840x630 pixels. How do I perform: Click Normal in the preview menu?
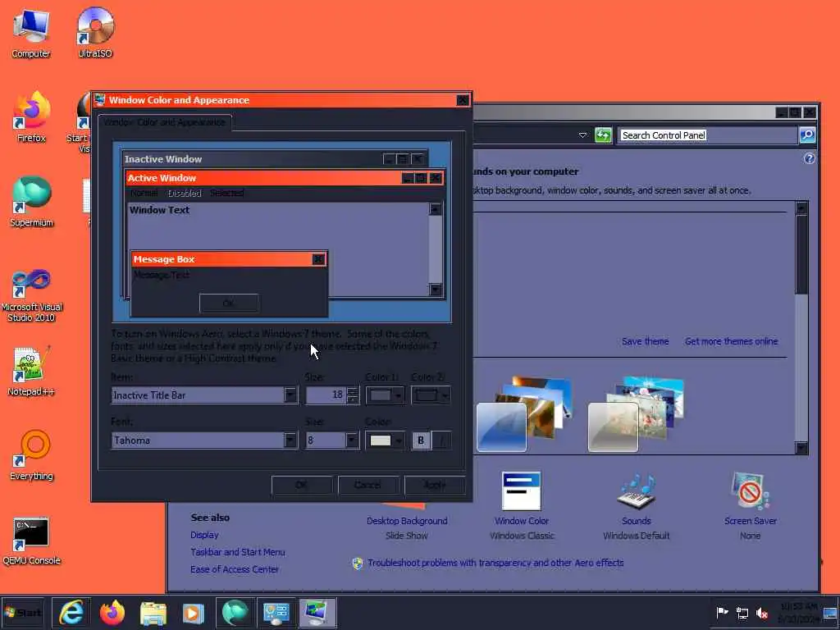(144, 193)
